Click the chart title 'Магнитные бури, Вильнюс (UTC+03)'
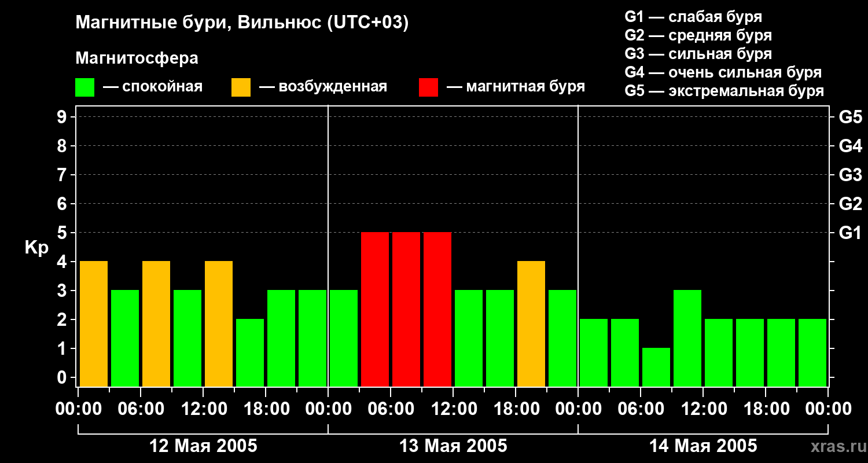This screenshot has height=463, width=868. [242, 23]
